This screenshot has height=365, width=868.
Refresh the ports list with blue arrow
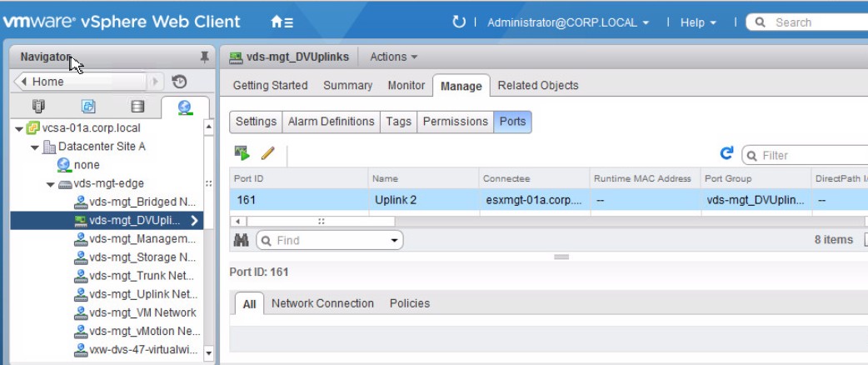726,153
